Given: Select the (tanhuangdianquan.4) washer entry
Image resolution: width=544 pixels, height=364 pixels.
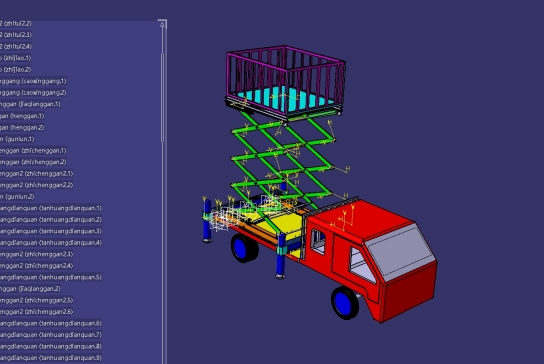Looking at the screenshot, I should click(51, 243).
